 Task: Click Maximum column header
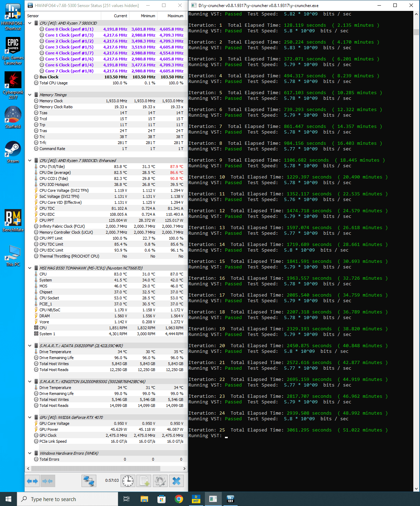171,16
